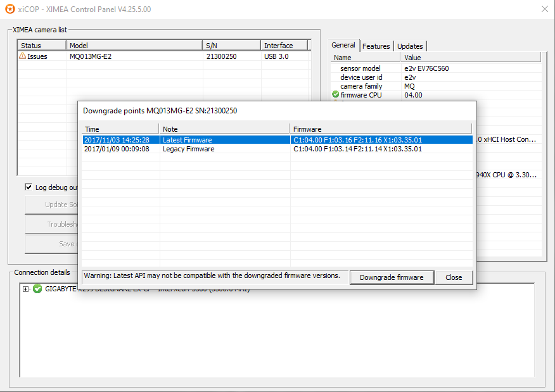Close the xiCOP window using the X
This screenshot has width=555, height=392.
point(545,9)
